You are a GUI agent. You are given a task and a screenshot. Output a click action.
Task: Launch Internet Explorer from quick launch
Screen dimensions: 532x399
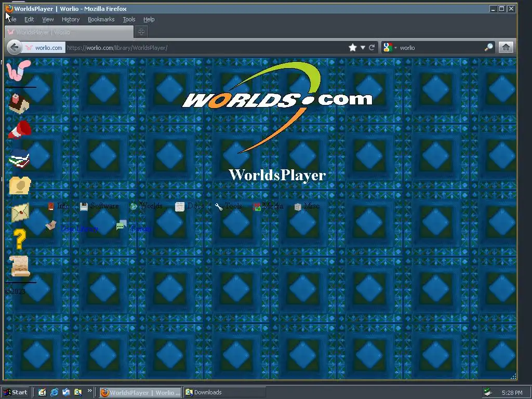[x=54, y=393]
